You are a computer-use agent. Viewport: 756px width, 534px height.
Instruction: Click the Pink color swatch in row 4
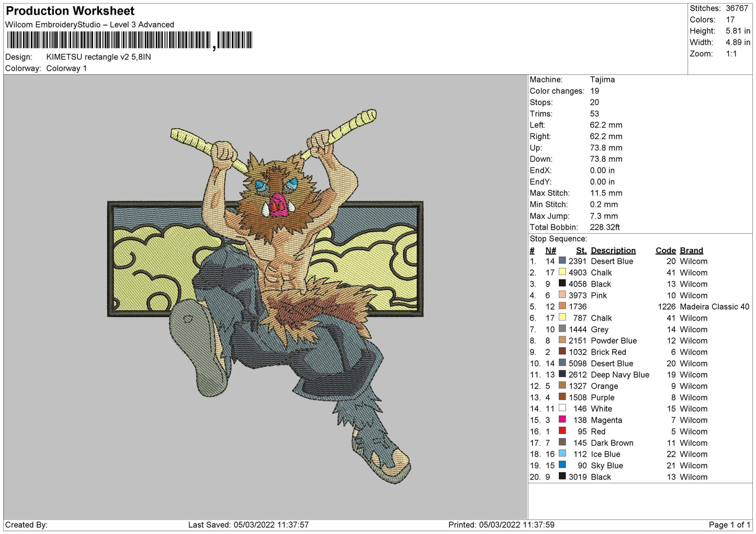click(562, 294)
